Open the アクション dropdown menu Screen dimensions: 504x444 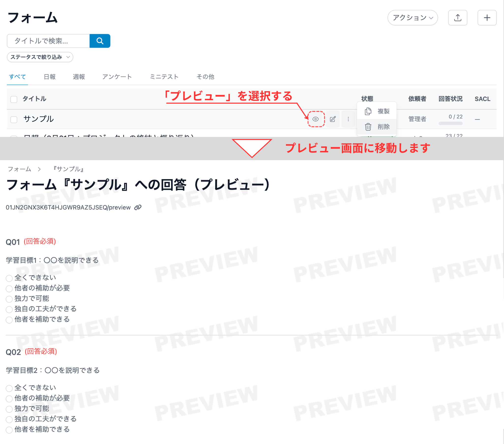(412, 17)
